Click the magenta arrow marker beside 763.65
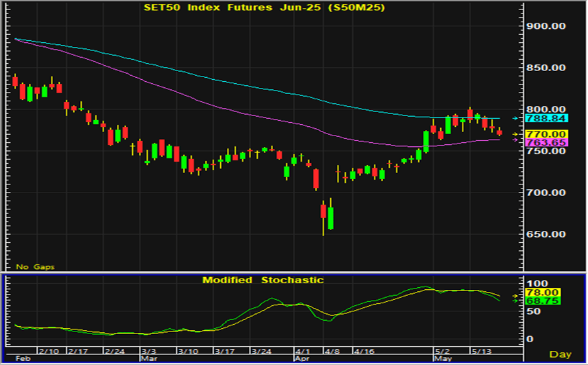Viewport: 588px width, 365px height. (516, 141)
